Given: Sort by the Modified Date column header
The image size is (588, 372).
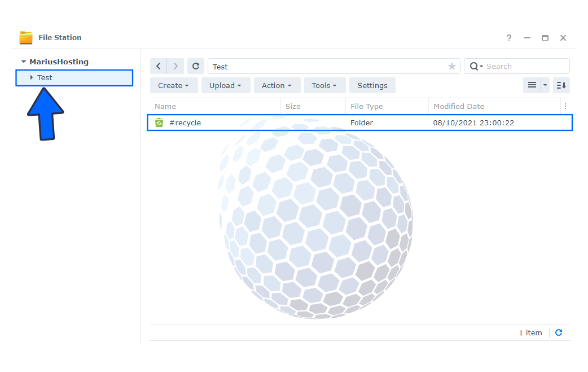Looking at the screenshot, I should tap(459, 106).
